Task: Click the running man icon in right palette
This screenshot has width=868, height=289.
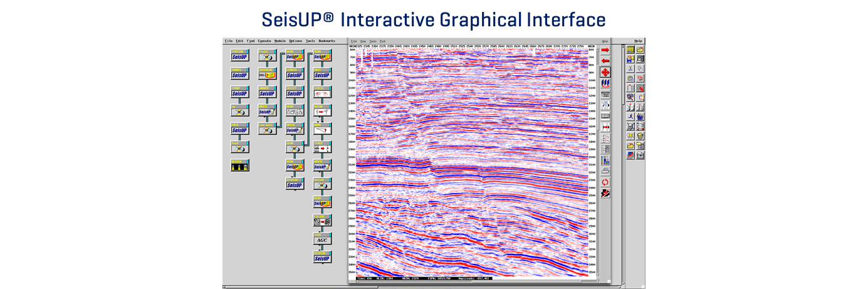Action: [x=630, y=116]
